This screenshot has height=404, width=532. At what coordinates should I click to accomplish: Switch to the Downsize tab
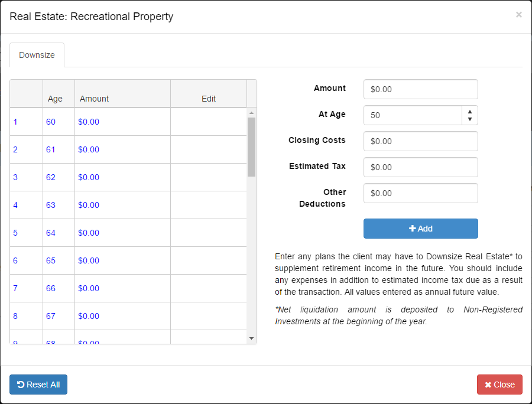[x=37, y=55]
